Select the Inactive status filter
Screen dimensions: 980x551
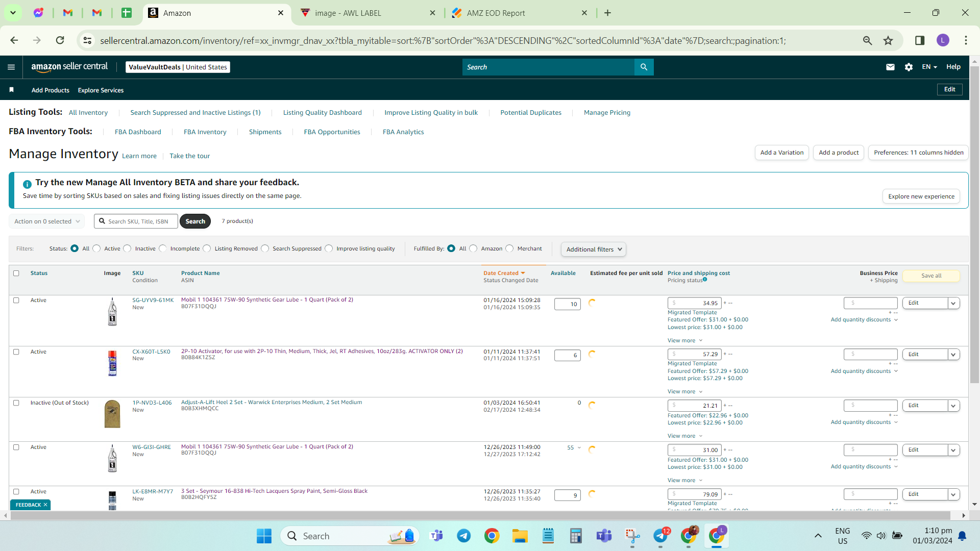pyautogui.click(x=127, y=248)
